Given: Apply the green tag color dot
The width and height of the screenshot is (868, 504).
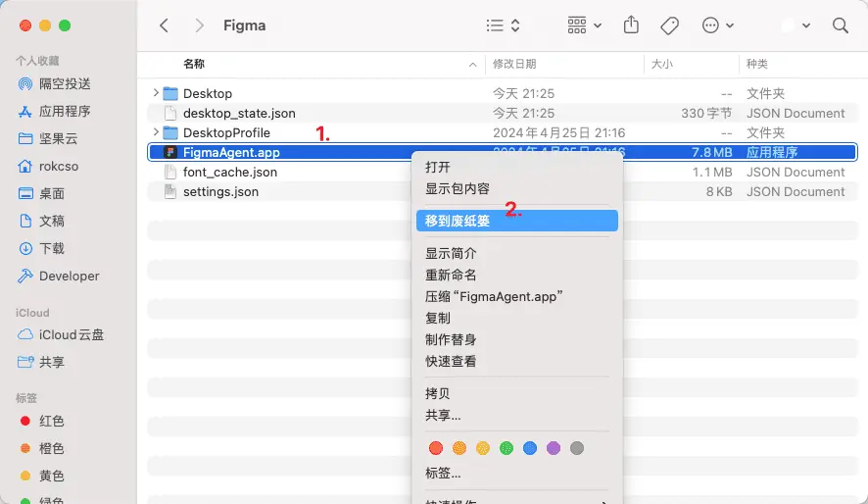Looking at the screenshot, I should [x=506, y=448].
